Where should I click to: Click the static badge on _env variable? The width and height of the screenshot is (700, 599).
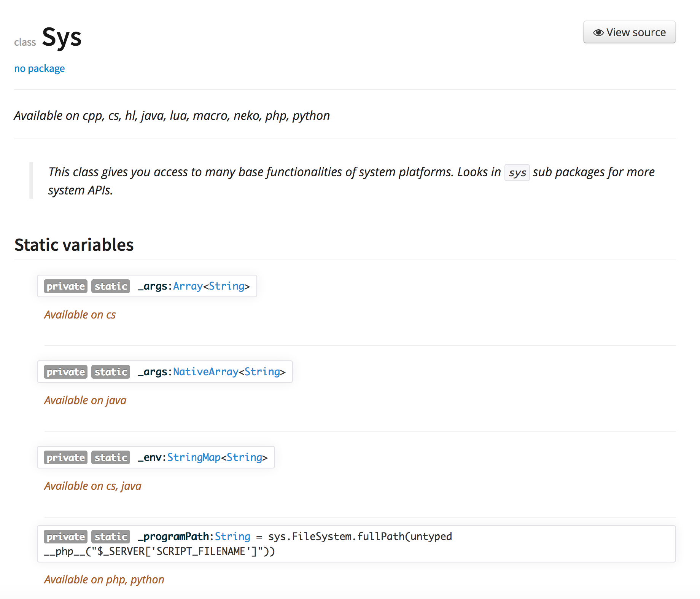[110, 457]
